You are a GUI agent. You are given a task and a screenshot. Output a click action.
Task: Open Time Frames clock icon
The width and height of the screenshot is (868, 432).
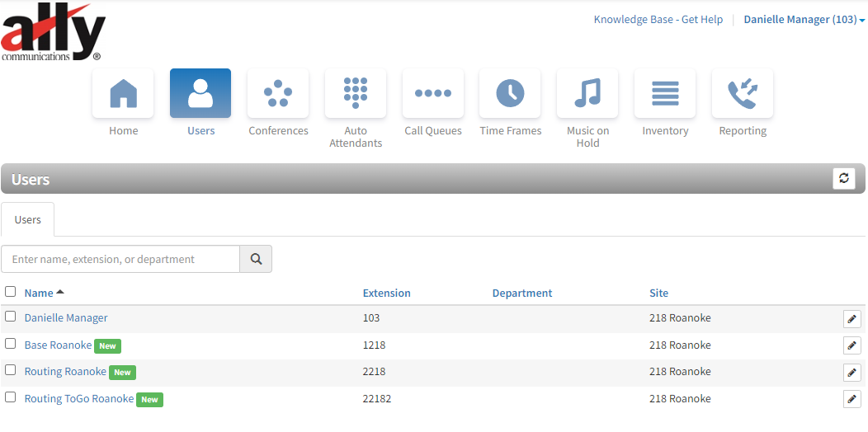[x=510, y=93]
